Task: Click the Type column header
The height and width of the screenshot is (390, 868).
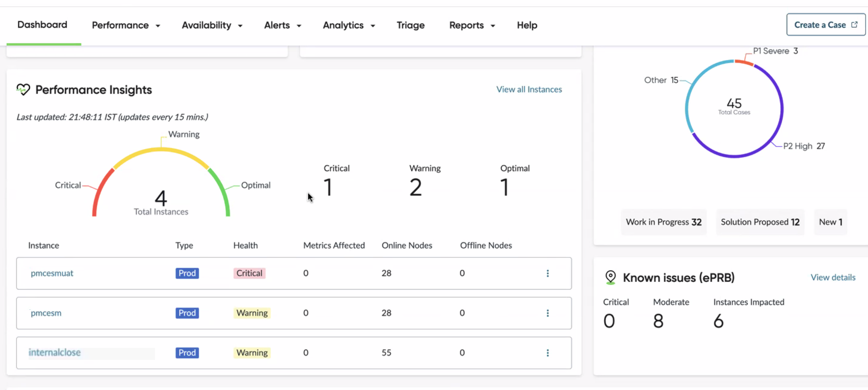Action: click(x=184, y=245)
